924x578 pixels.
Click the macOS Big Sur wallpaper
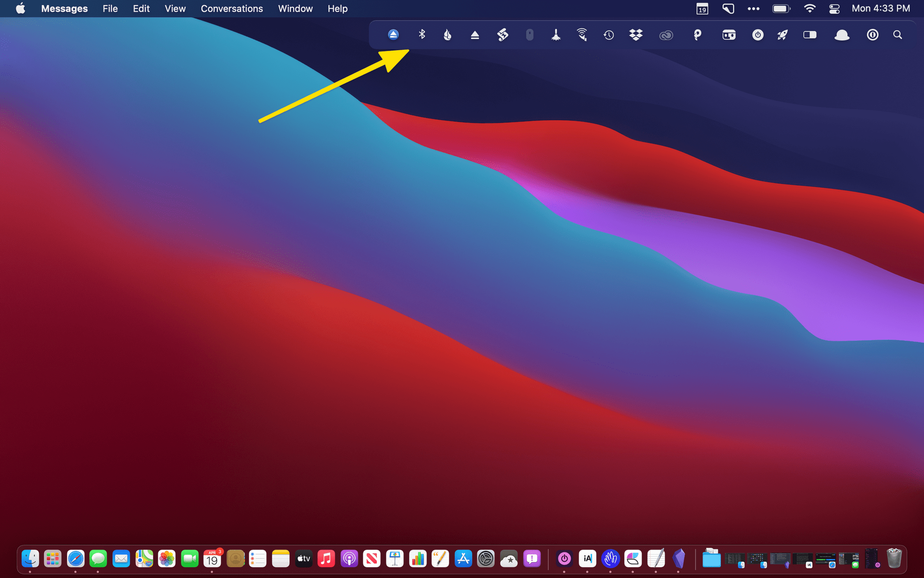(x=462, y=289)
